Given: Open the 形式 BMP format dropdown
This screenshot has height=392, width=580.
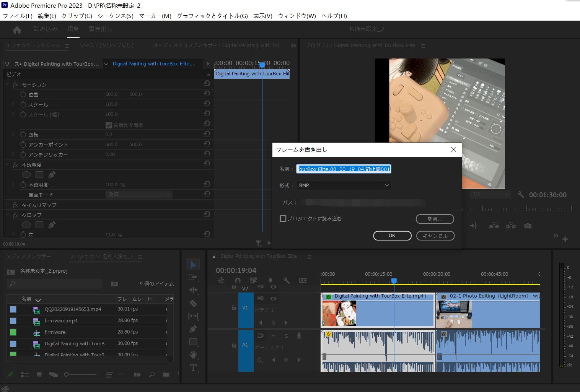Looking at the screenshot, I should coord(344,185).
